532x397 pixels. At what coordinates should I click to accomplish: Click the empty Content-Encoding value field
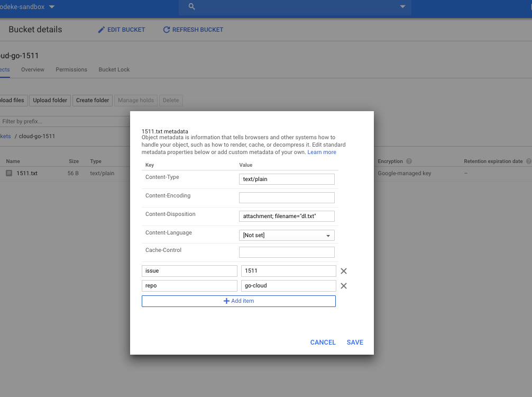tap(287, 197)
